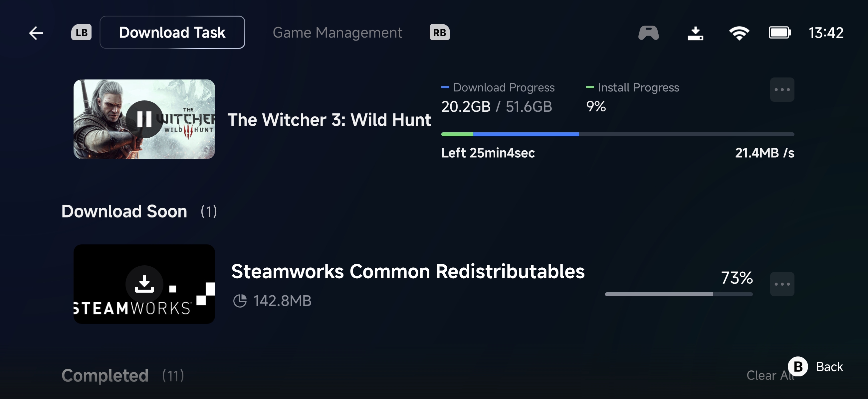Pause The Witcher 3 download
This screenshot has width=868, height=399.
[x=144, y=119]
